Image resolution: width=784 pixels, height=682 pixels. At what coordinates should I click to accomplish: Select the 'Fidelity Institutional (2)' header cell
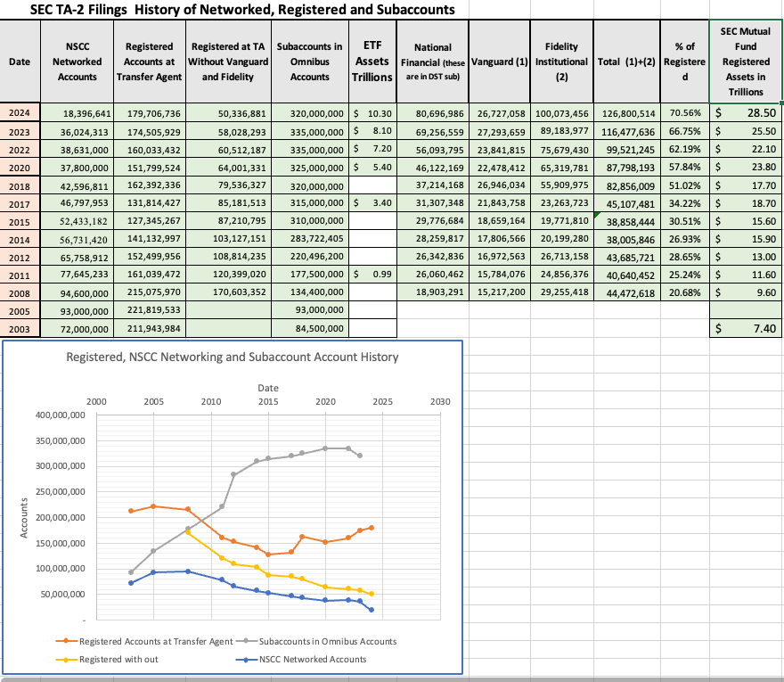pos(561,62)
